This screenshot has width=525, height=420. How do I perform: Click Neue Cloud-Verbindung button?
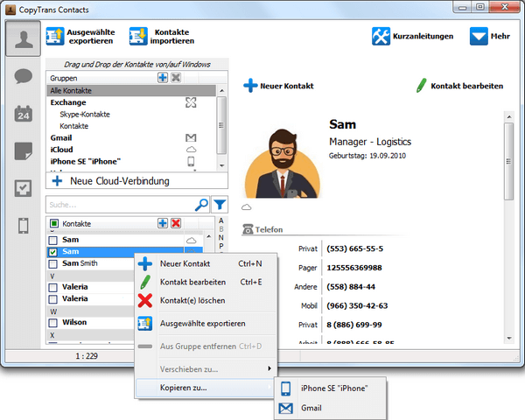coord(136,181)
